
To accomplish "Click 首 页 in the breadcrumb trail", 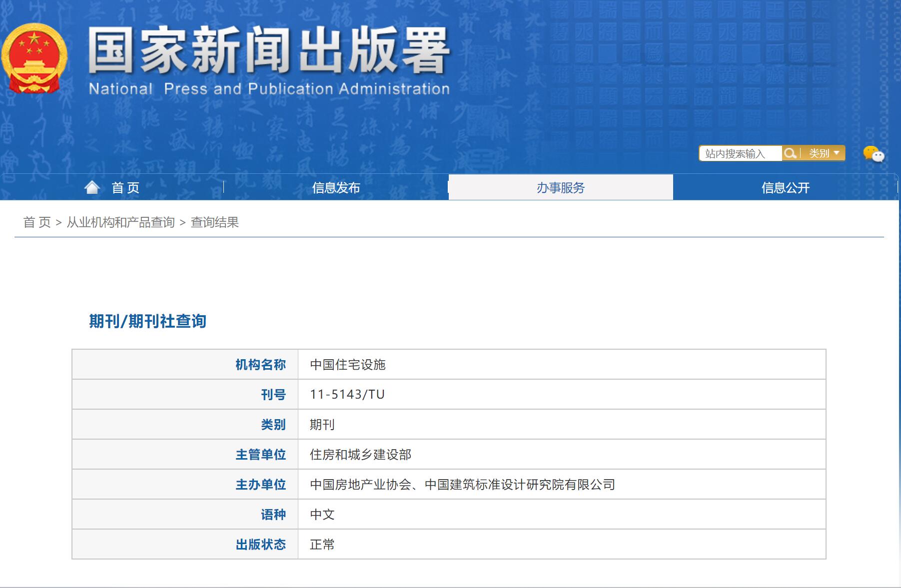I will pyautogui.click(x=37, y=222).
